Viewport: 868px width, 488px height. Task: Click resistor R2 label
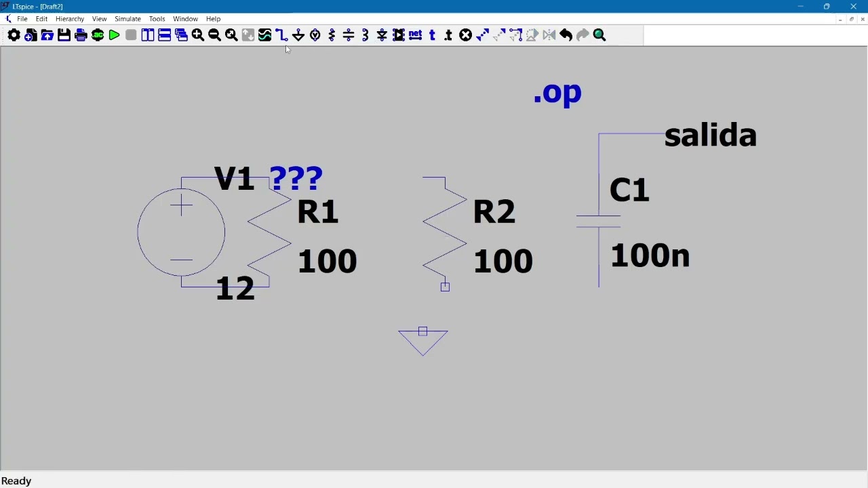[494, 212]
